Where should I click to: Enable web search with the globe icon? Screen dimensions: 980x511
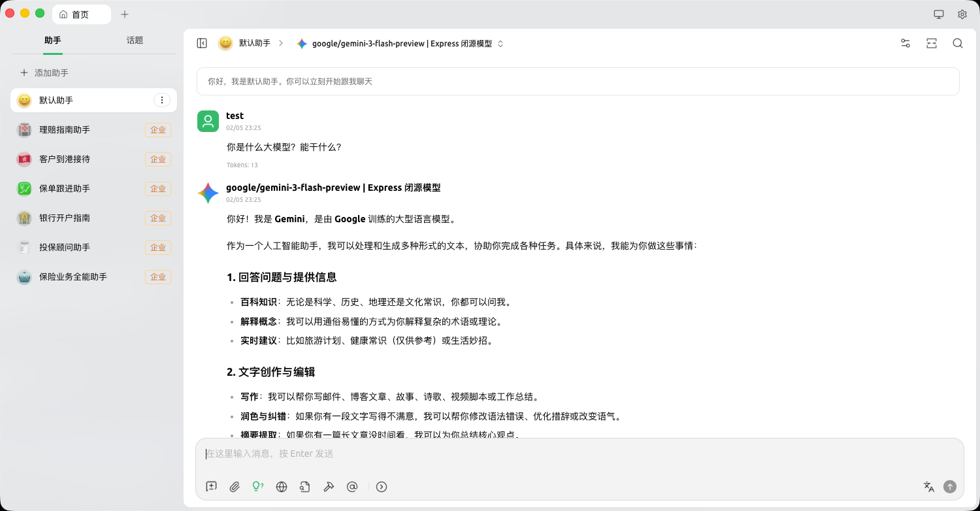[x=281, y=486]
